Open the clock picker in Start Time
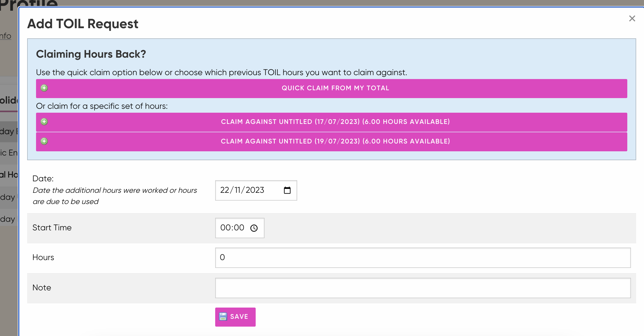The height and width of the screenshot is (336, 644). click(x=254, y=228)
